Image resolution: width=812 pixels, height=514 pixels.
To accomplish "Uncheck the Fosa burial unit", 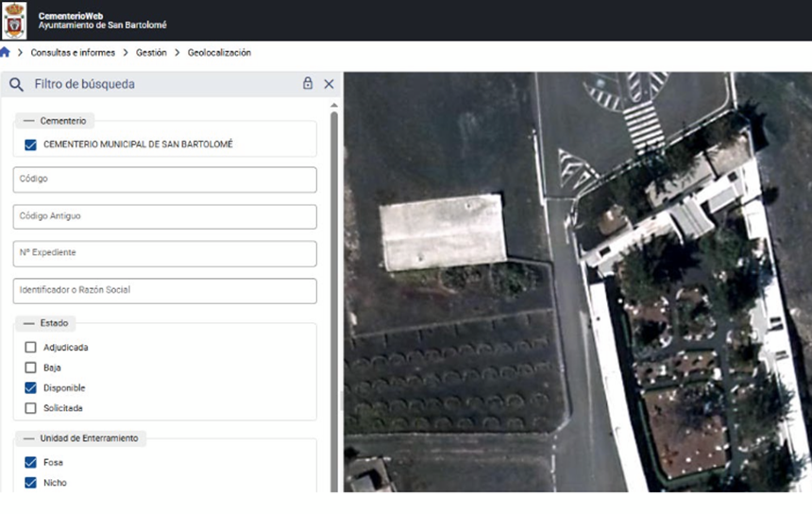I will [x=30, y=463].
